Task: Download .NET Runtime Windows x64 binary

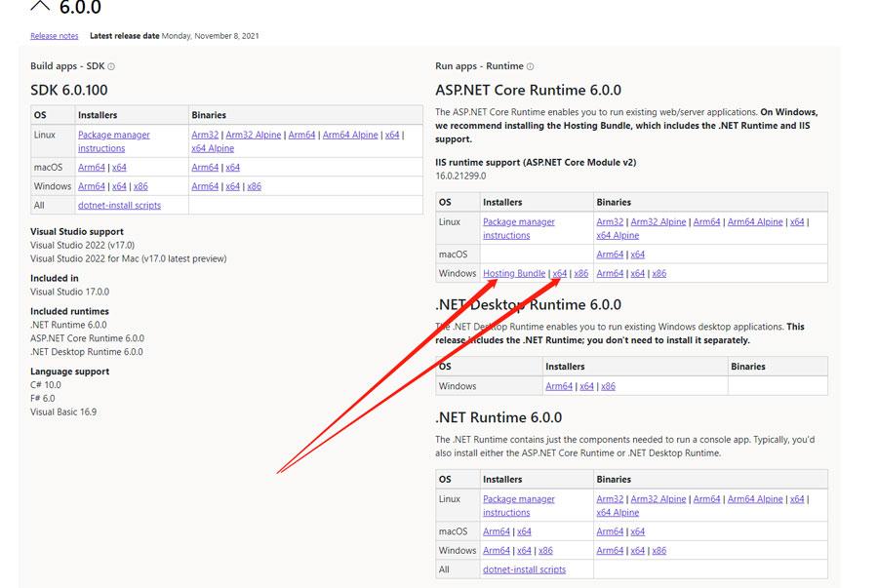Action: click(x=638, y=551)
